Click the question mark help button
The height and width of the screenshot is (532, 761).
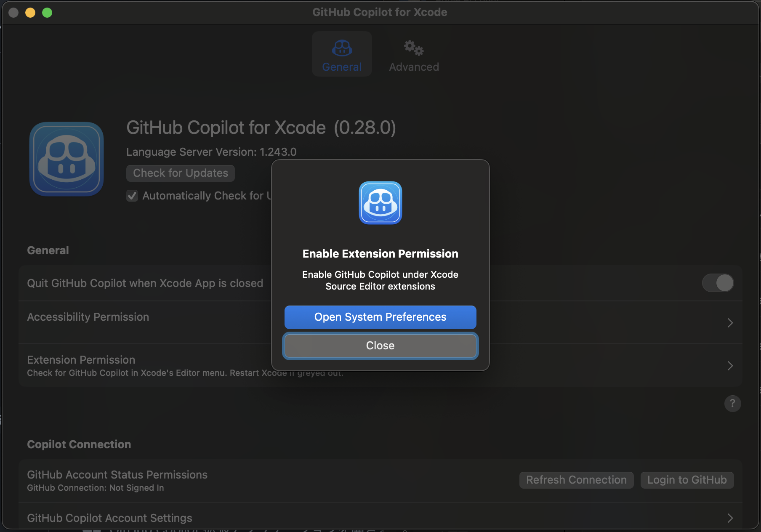point(732,403)
